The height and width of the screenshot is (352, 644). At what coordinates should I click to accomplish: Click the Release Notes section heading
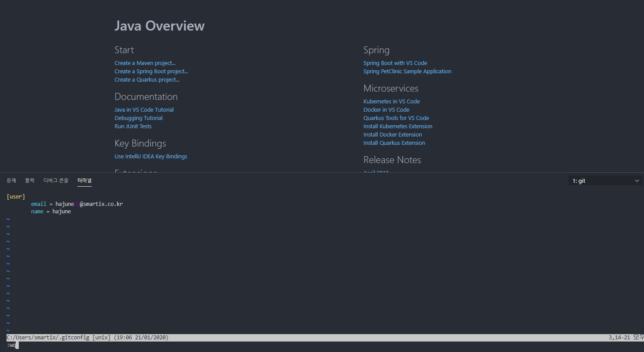click(392, 160)
